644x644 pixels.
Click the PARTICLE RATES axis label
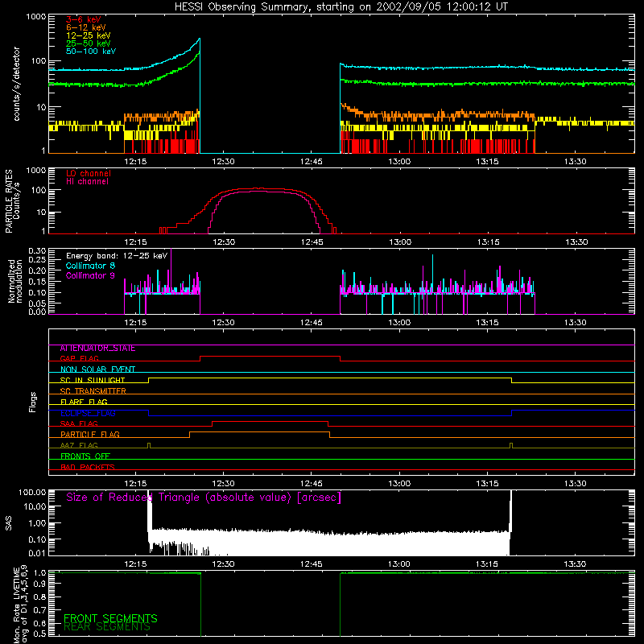(9, 201)
